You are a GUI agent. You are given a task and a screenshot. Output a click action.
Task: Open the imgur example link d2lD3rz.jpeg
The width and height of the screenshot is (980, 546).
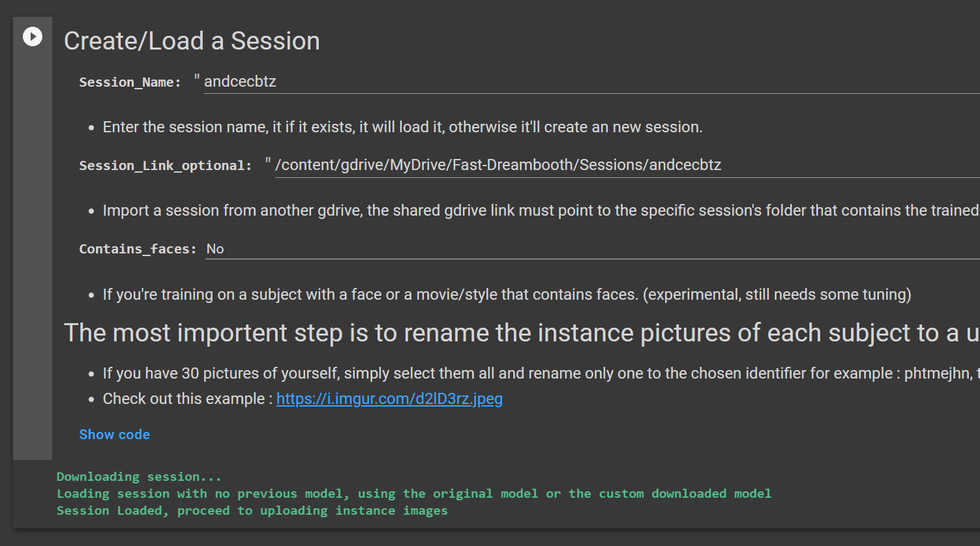click(x=389, y=398)
